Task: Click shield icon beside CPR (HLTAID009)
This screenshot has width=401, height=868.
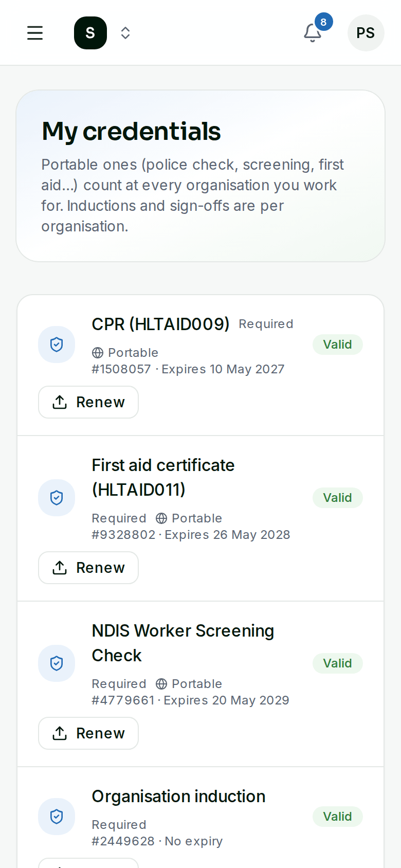Action: click(57, 345)
